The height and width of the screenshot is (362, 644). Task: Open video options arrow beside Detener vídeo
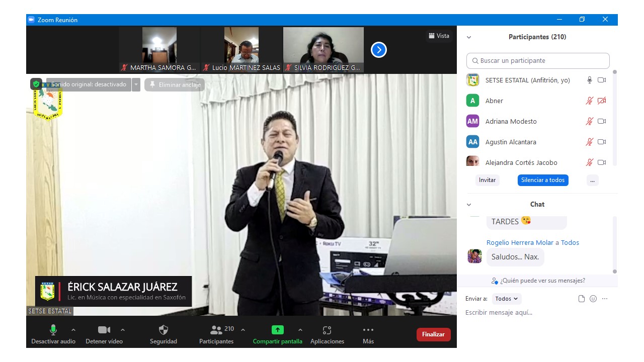point(123,330)
